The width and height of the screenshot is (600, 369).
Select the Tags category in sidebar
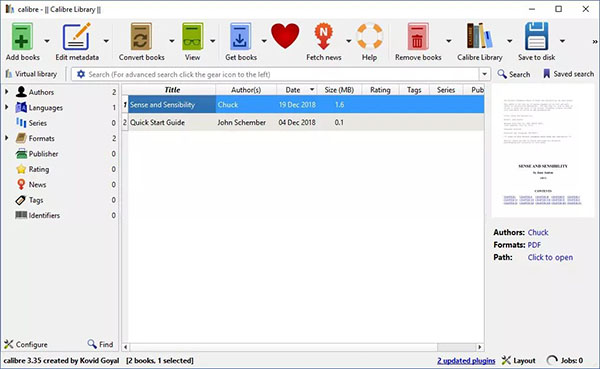coord(36,200)
